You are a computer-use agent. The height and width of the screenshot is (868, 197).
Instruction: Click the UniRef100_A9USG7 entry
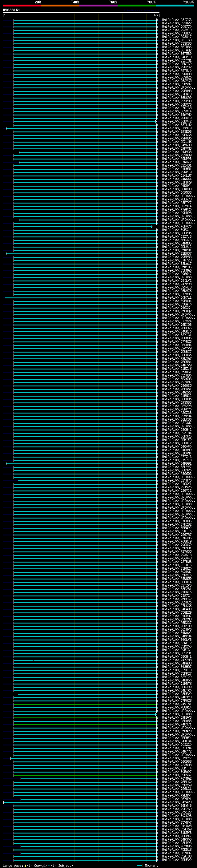176,775
